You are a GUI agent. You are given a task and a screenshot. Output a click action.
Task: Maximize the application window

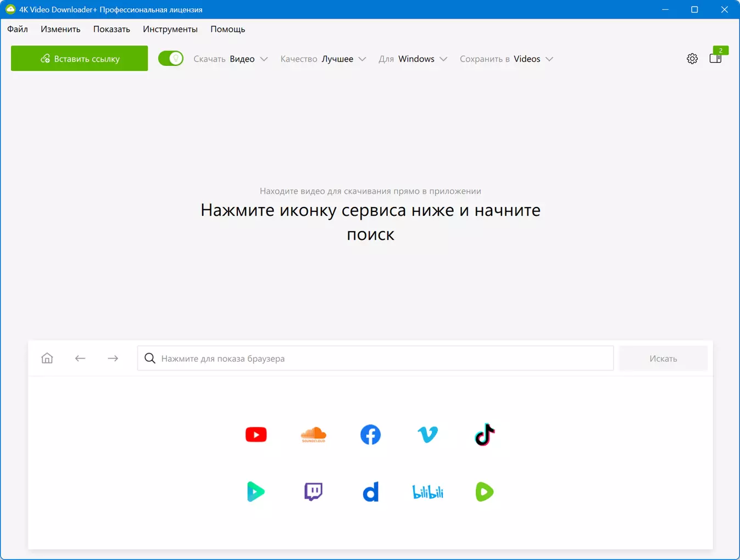point(694,9)
